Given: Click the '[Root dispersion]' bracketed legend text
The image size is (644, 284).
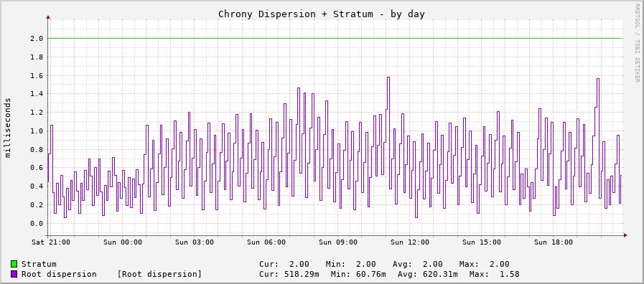Looking at the screenshot, I should (159, 274).
